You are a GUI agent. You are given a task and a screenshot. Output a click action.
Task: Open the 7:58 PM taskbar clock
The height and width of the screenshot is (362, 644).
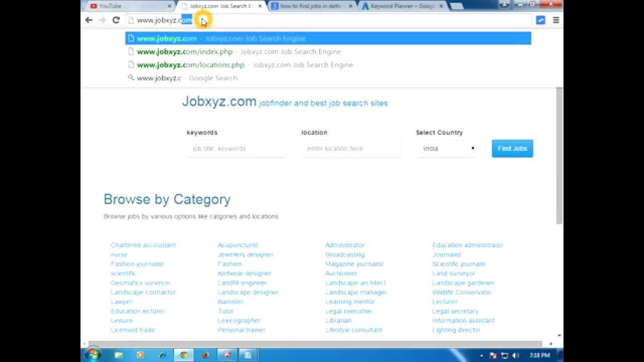pyautogui.click(x=539, y=355)
